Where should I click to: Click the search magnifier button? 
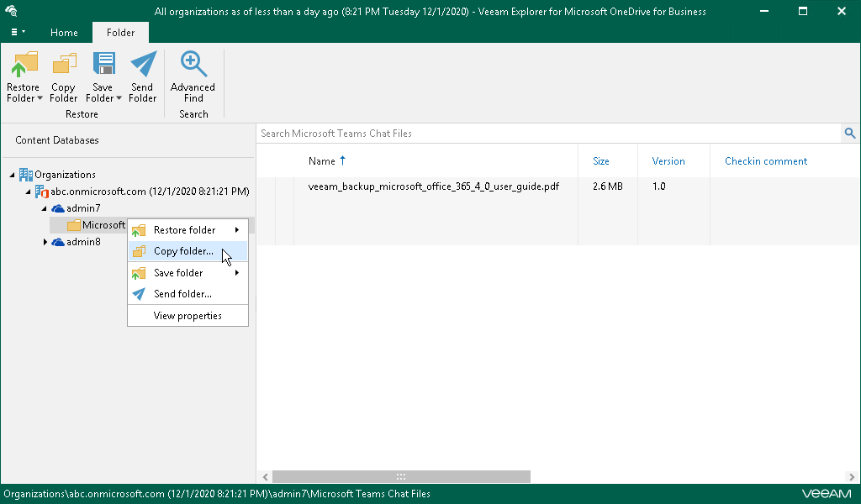pos(849,134)
